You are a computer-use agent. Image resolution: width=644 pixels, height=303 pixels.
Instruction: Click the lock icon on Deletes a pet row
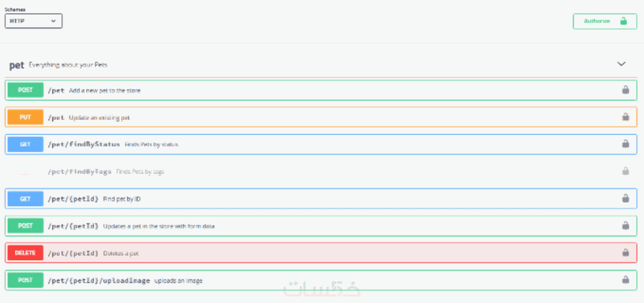pos(626,252)
